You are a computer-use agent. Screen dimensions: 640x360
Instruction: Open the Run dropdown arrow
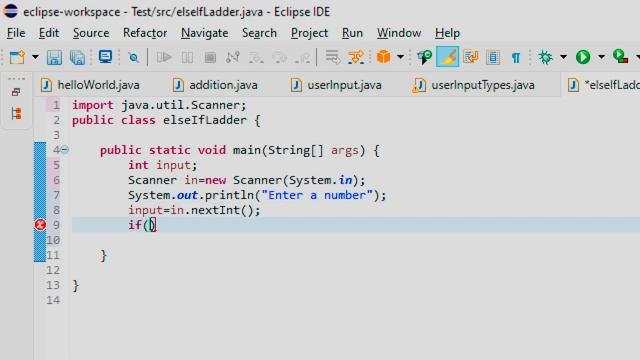click(x=601, y=57)
